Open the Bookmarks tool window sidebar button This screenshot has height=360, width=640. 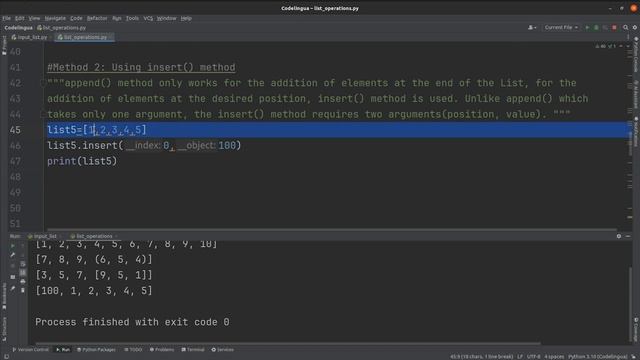click(4, 297)
